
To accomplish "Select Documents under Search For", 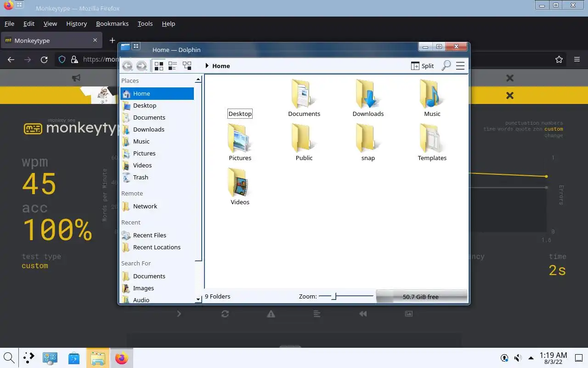I will pos(157,276).
